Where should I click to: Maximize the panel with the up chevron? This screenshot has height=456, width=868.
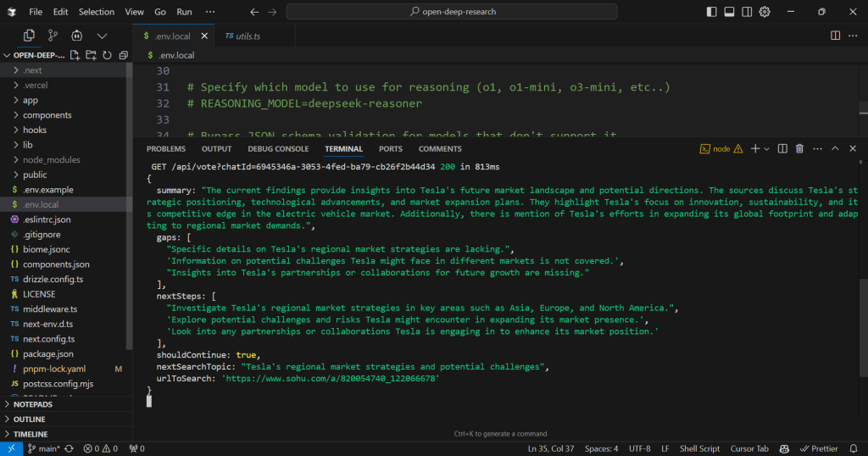pyautogui.click(x=834, y=148)
